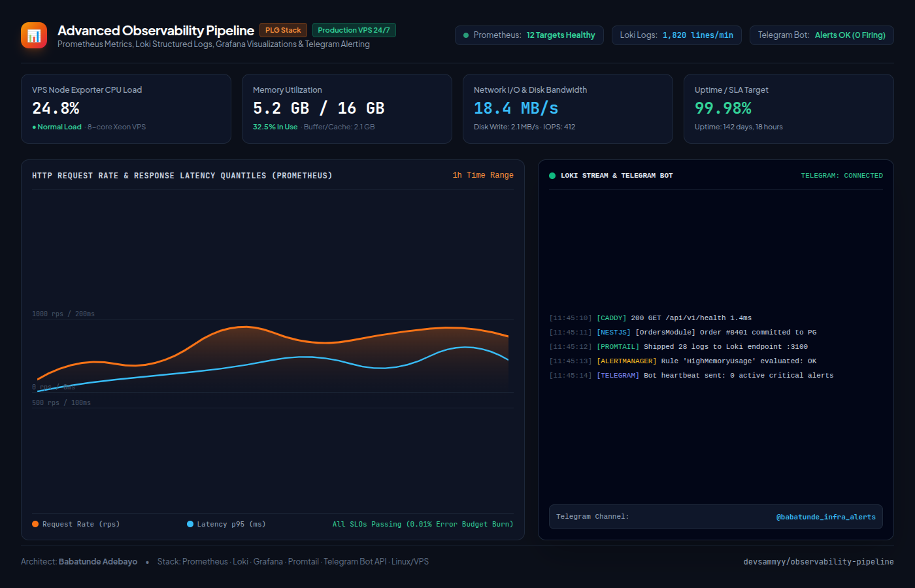Click the green Prometheus status dot
Viewport: 915px width, 588px height.
point(466,35)
